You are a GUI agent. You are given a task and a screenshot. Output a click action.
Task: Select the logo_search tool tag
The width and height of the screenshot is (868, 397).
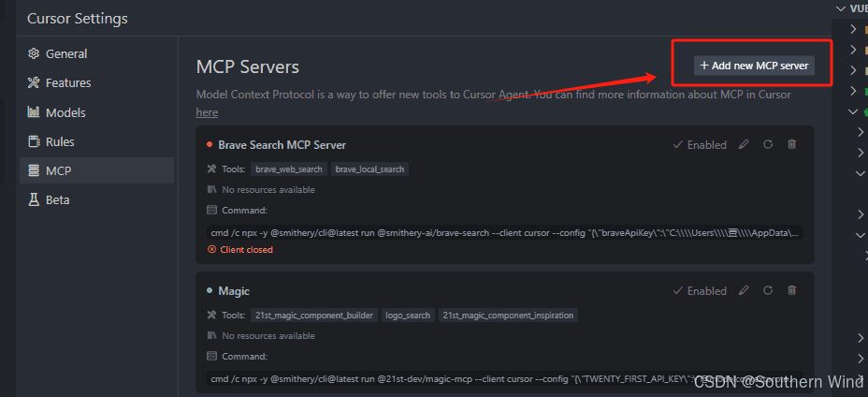coord(408,315)
